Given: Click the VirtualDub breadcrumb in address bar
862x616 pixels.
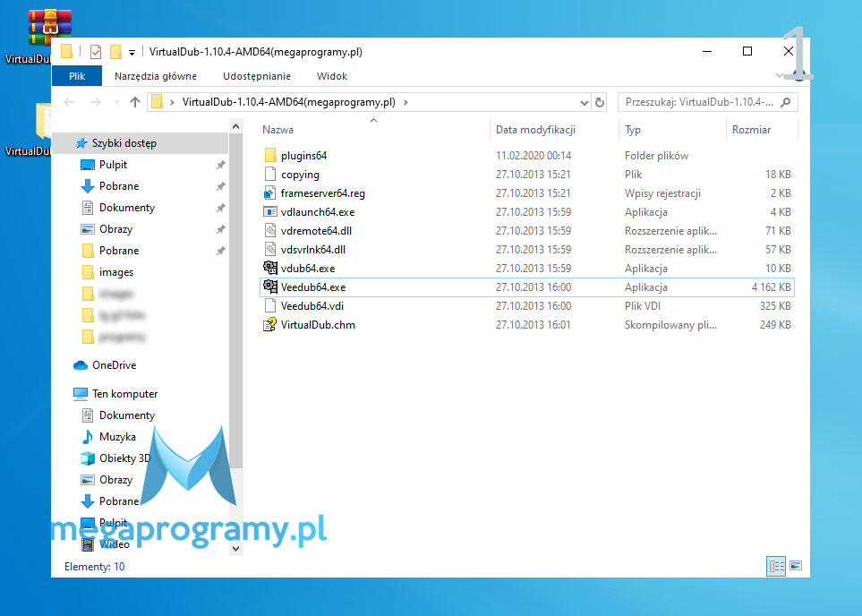Looking at the screenshot, I should (x=288, y=102).
